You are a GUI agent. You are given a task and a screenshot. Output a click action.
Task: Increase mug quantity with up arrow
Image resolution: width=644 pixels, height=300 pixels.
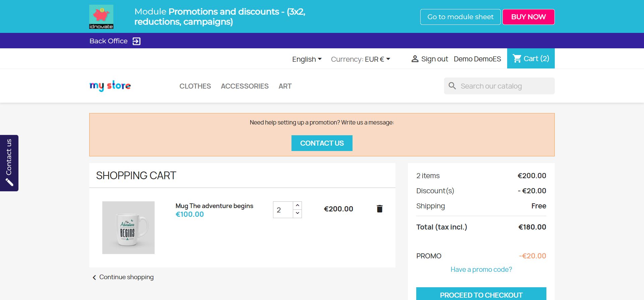pyautogui.click(x=298, y=205)
